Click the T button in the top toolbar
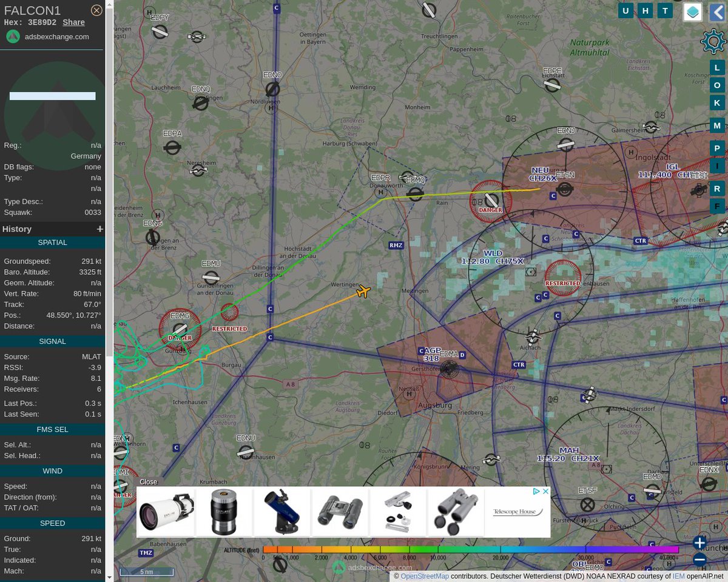 665,10
